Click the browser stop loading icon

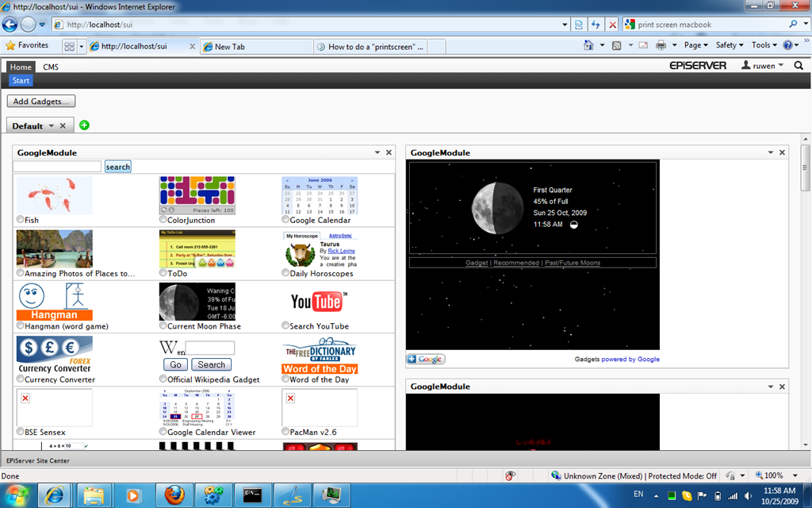612,25
